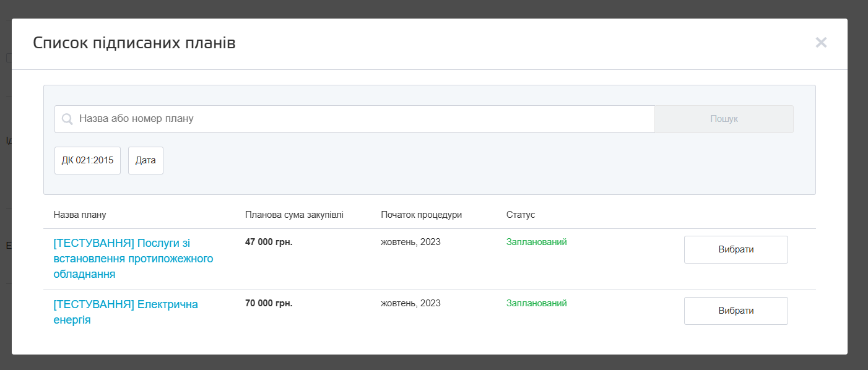Click the Запланований status of the electricity plan
Screen dimensions: 868x370
coord(536,303)
